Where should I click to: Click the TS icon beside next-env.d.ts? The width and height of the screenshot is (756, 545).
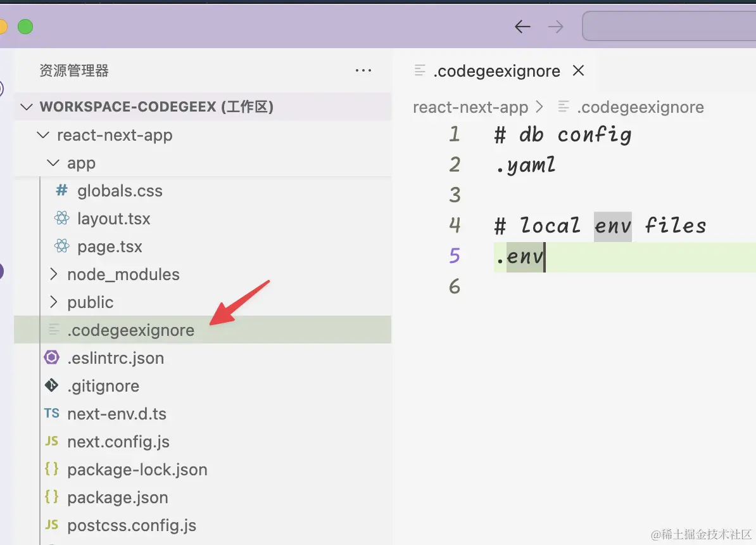coord(51,413)
